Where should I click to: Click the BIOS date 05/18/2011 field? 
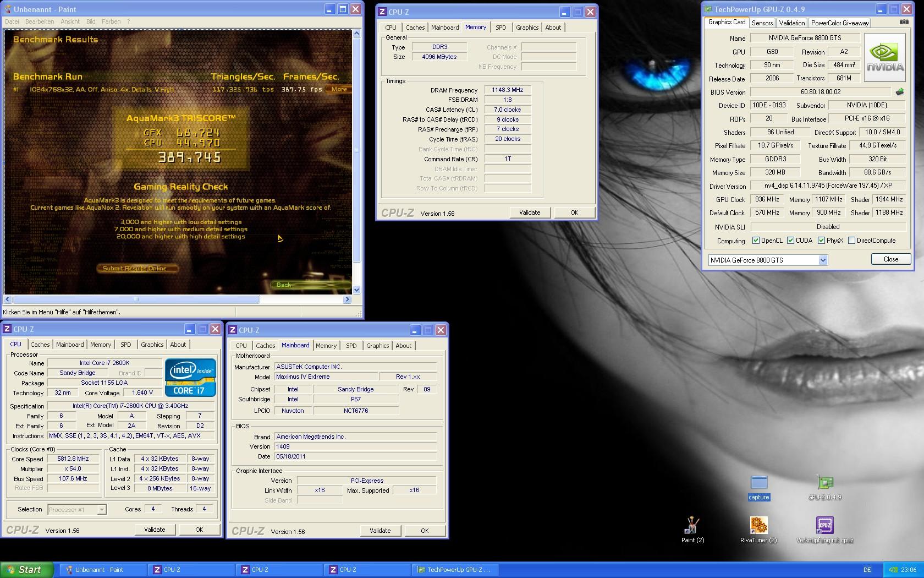pos(355,456)
